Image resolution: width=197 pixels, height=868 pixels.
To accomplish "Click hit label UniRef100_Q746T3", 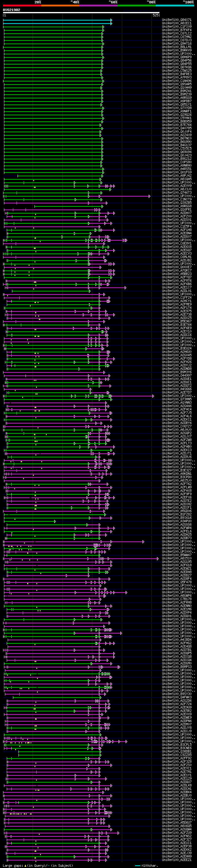I will point(177,192).
